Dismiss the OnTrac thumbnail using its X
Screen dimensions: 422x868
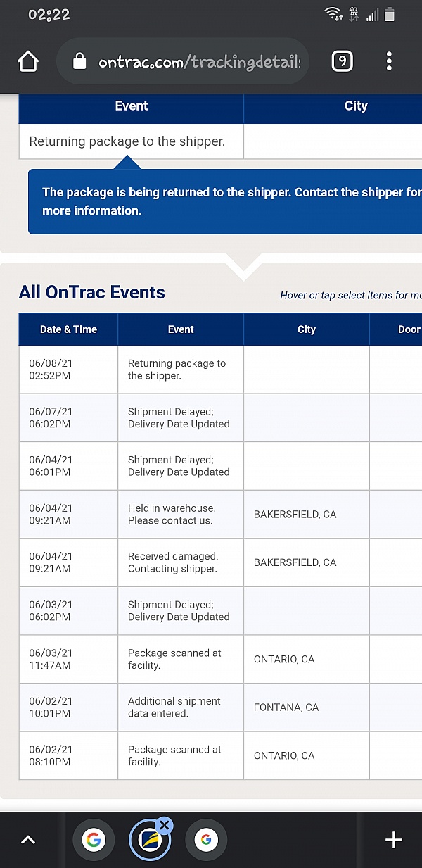(x=164, y=824)
